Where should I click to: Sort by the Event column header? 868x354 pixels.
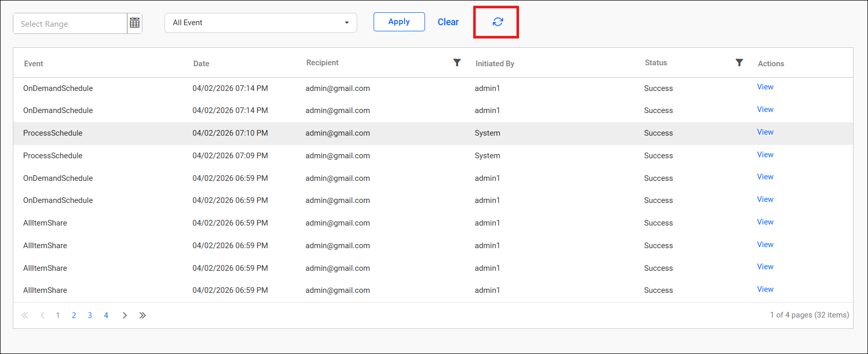coord(33,64)
